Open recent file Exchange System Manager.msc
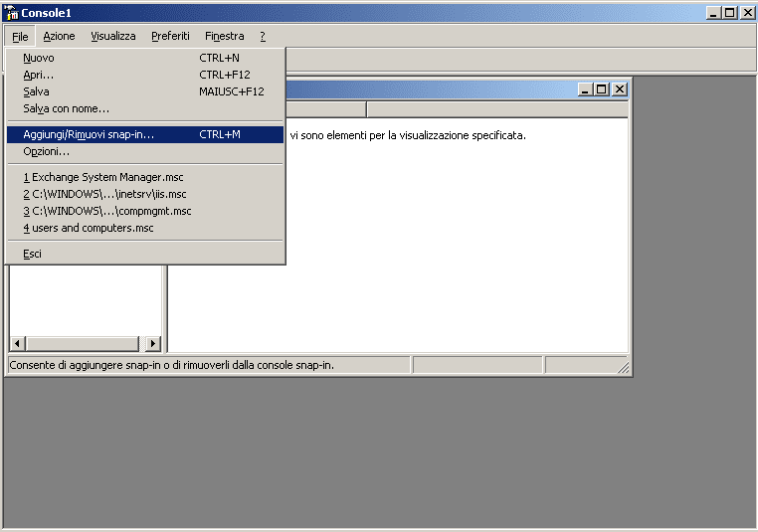Viewport: 758px width, 532px height. (x=145, y=177)
